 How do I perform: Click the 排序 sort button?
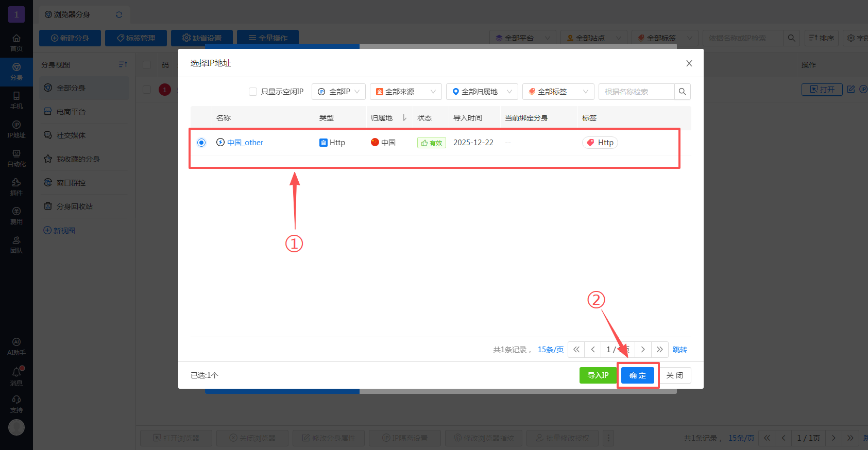point(822,38)
